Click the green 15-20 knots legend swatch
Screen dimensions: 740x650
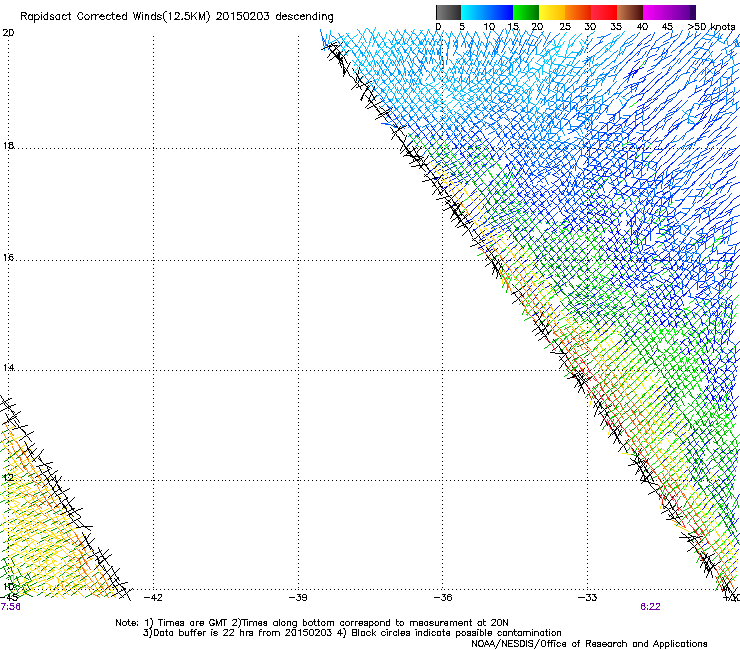tap(526, 12)
